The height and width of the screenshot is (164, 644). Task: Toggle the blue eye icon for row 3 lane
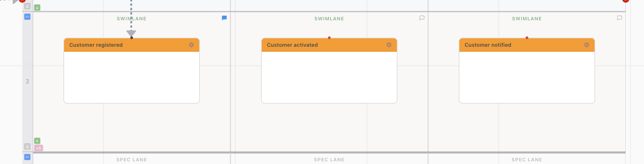(x=27, y=17)
